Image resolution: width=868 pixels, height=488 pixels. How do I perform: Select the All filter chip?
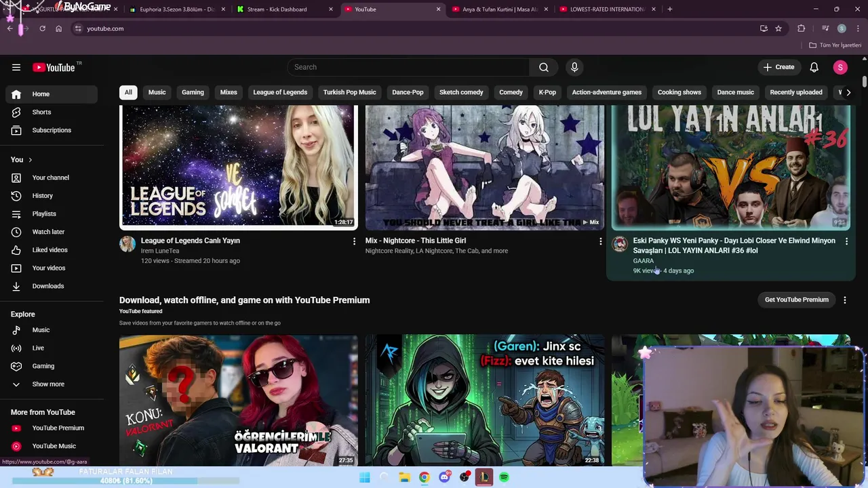point(128,92)
